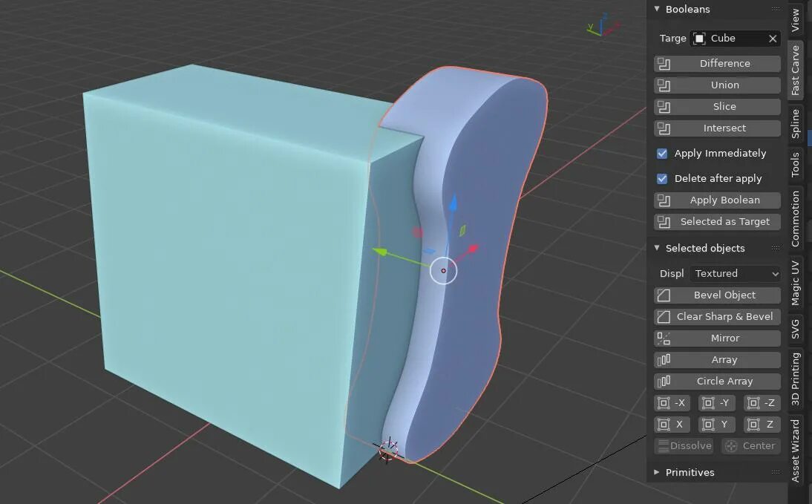Click the Cube object type icon
The width and height of the screenshot is (812, 504).
699,39
